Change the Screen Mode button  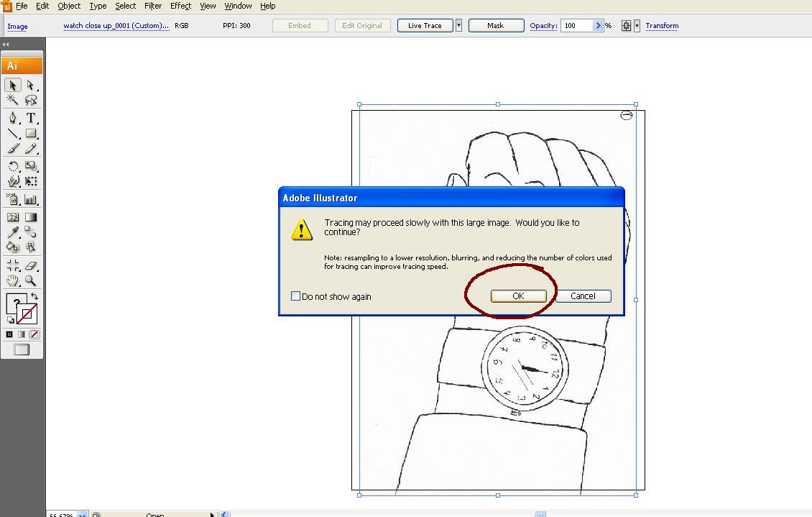click(22, 349)
